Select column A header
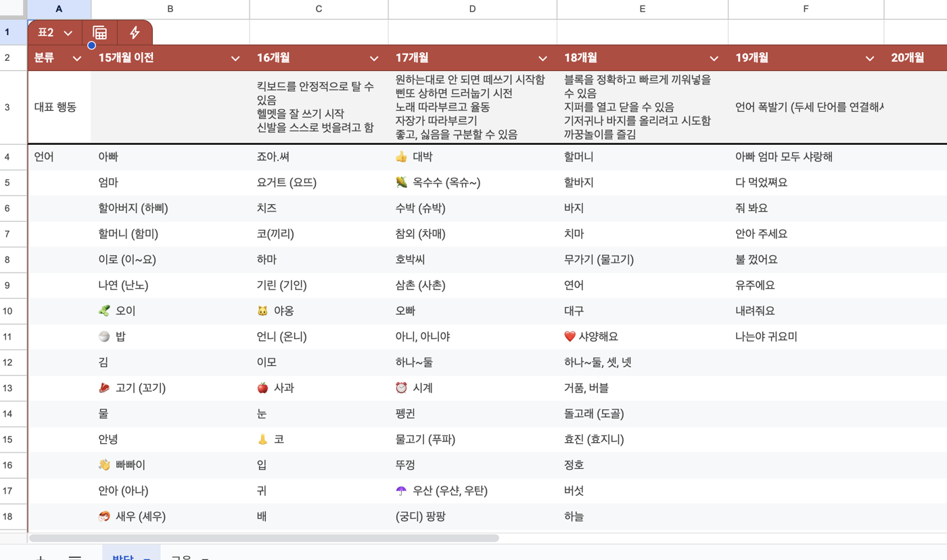 tap(59, 9)
